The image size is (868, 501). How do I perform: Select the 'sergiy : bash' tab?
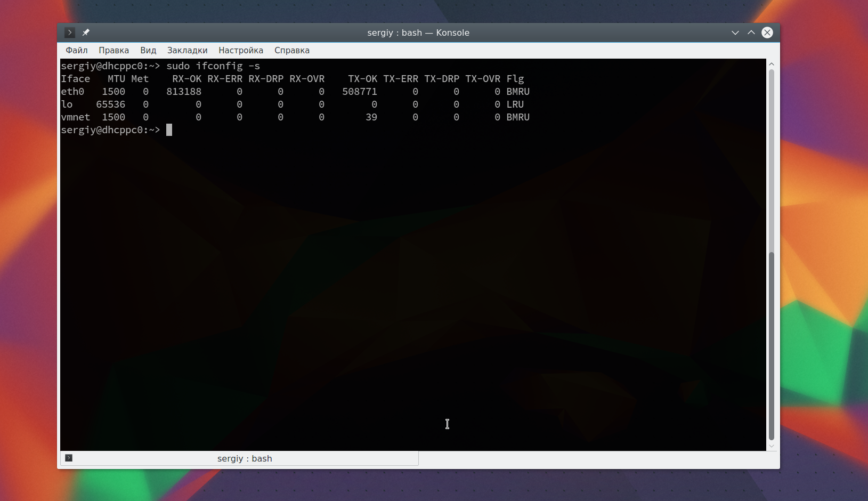point(240,458)
